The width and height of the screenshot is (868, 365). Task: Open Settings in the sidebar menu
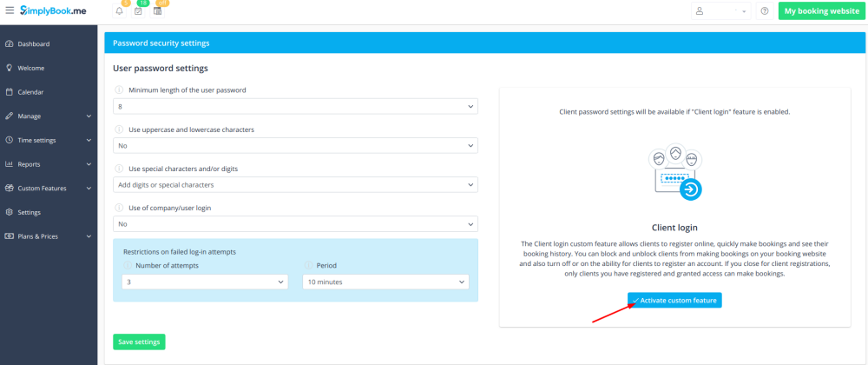[30, 212]
